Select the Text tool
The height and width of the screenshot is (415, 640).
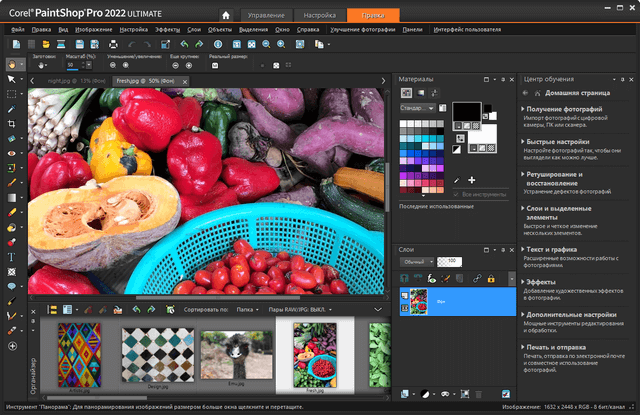pyautogui.click(x=11, y=256)
